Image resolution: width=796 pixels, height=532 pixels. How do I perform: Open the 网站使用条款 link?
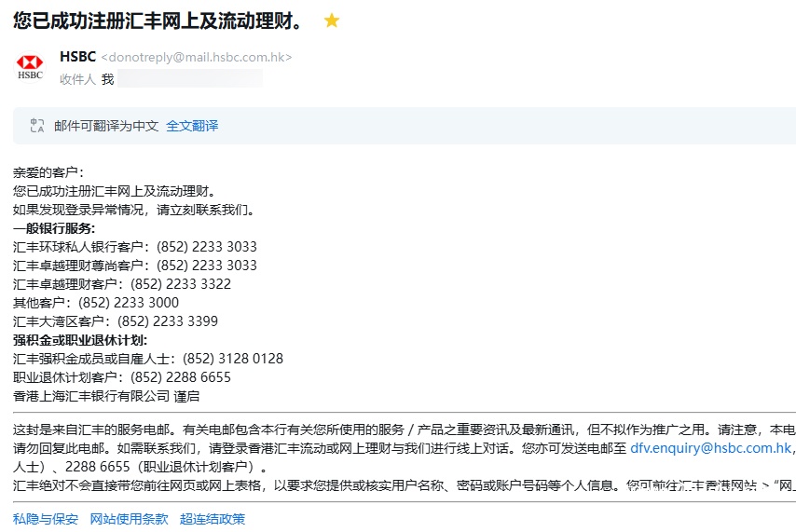[129, 519]
